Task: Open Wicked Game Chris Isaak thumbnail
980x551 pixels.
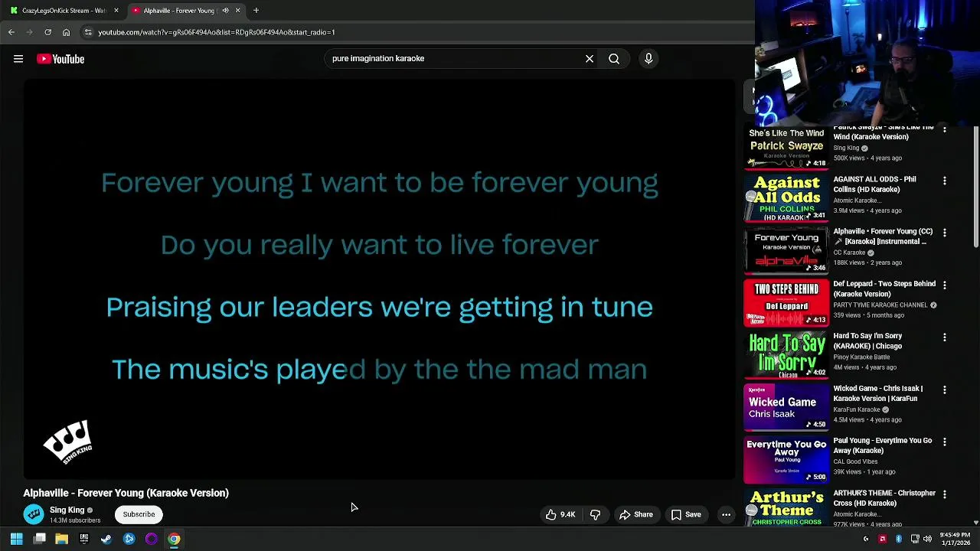Action: click(x=786, y=407)
